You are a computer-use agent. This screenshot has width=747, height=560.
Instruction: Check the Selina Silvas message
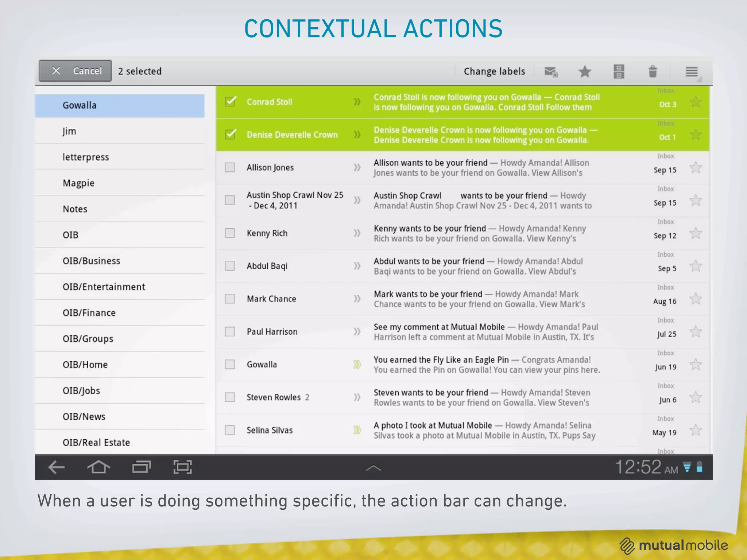coord(230,430)
